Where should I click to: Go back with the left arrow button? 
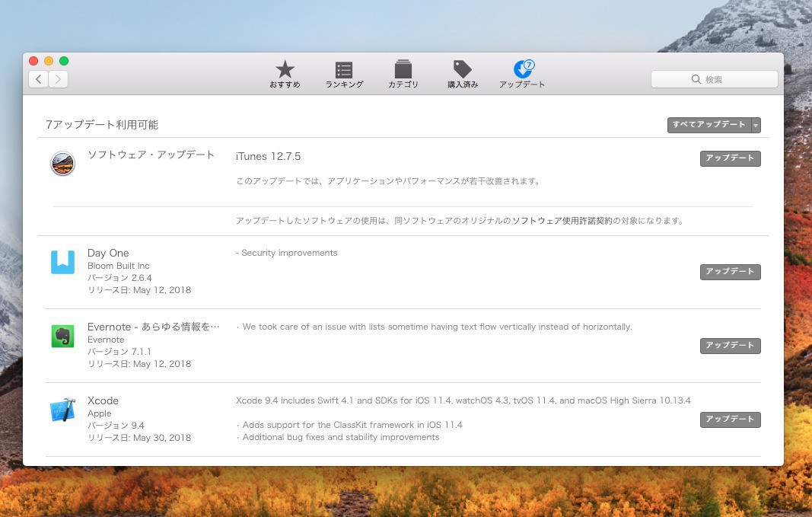(x=38, y=78)
